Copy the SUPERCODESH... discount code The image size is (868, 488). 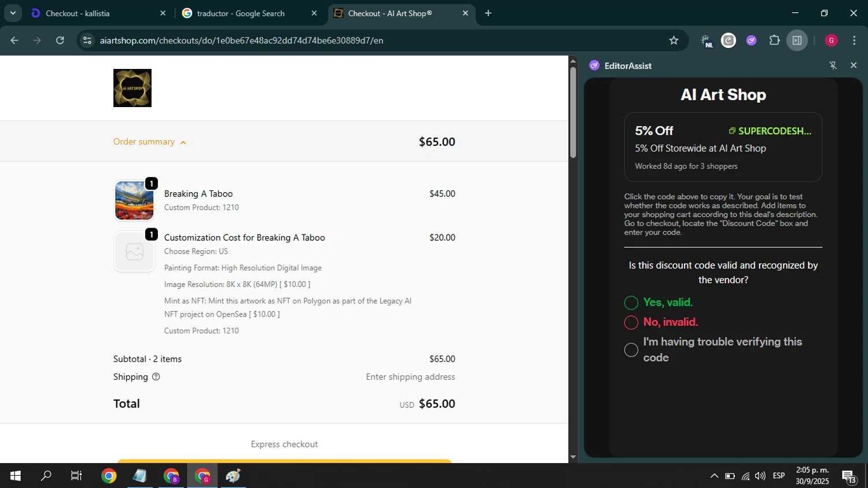[770, 131]
